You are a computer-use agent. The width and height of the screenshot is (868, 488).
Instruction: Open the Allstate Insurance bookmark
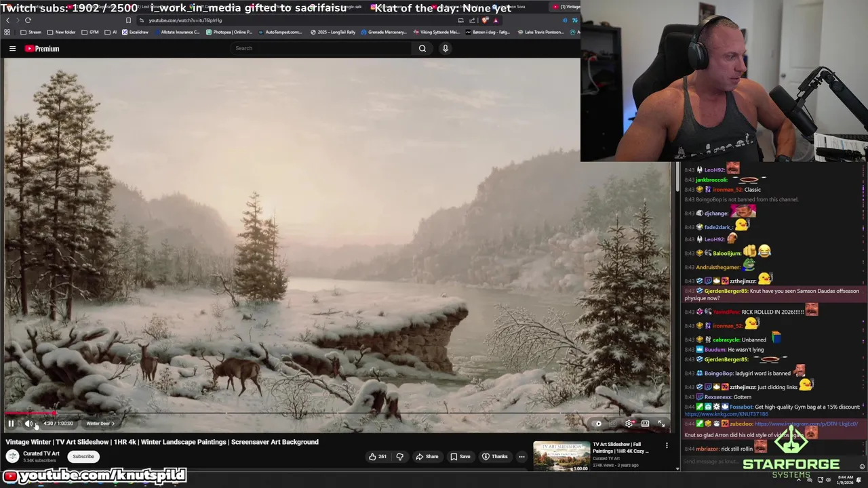pos(176,32)
